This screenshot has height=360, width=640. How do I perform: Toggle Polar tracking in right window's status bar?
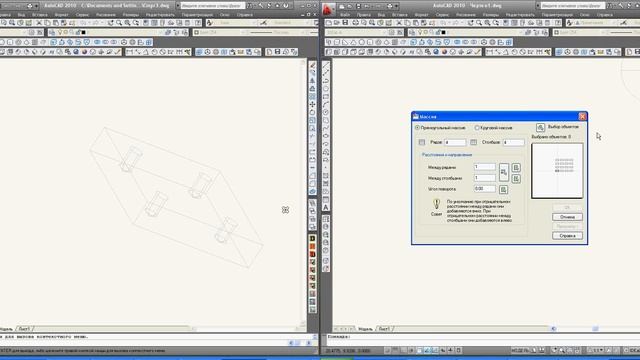(411, 350)
